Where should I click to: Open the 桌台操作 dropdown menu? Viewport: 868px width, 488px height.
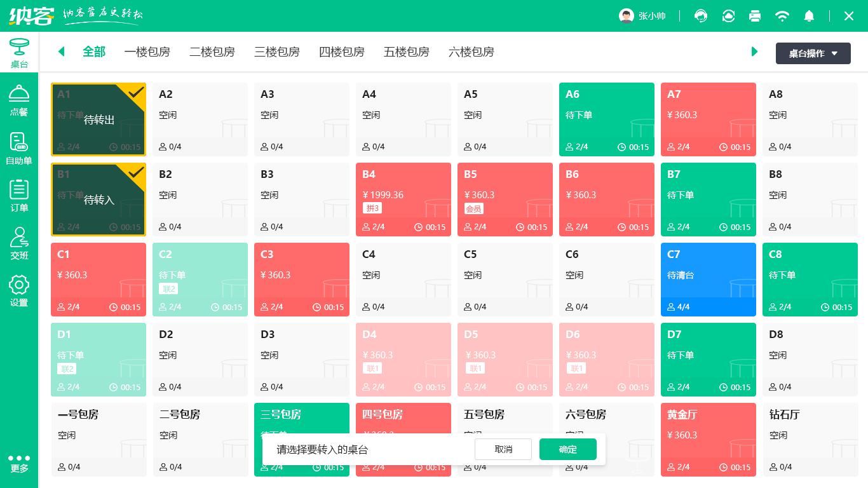[813, 53]
